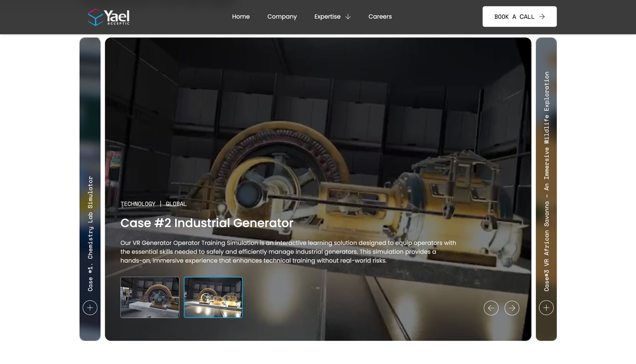Click the plus icon on Case#3 panel
Viewport: 636px width, 364px height.
coord(546,307)
